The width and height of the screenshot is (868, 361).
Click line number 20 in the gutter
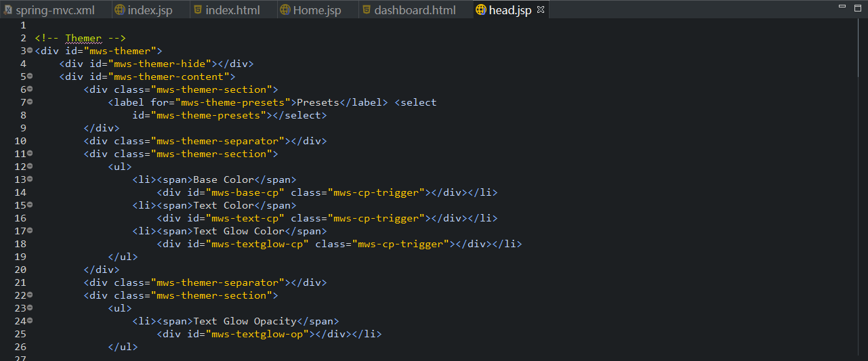pos(20,270)
